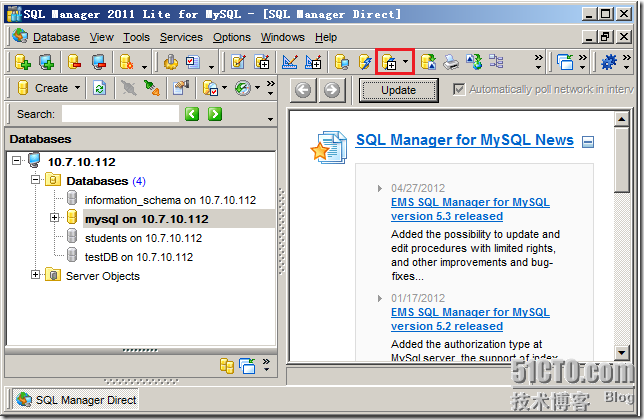Click the blue gear settings icon
The height and width of the screenshot is (420, 644).
click(x=609, y=62)
